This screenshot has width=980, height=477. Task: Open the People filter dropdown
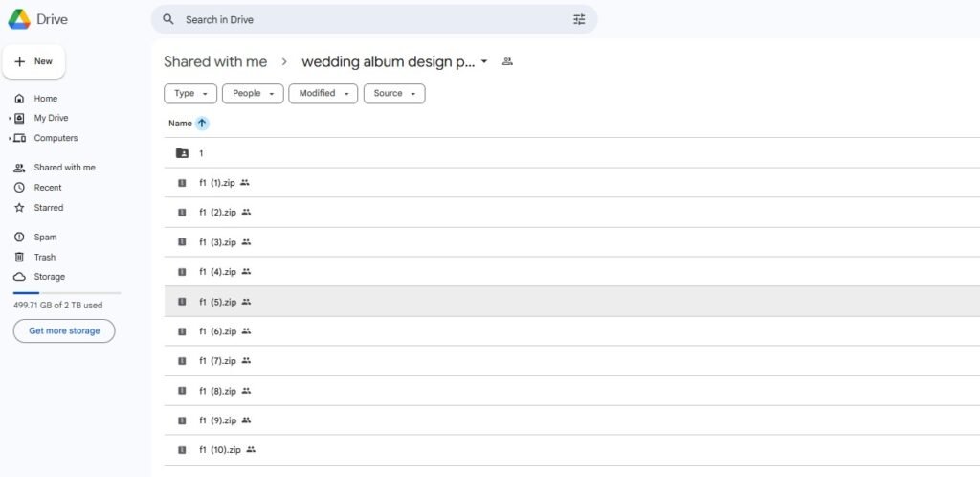(x=253, y=93)
